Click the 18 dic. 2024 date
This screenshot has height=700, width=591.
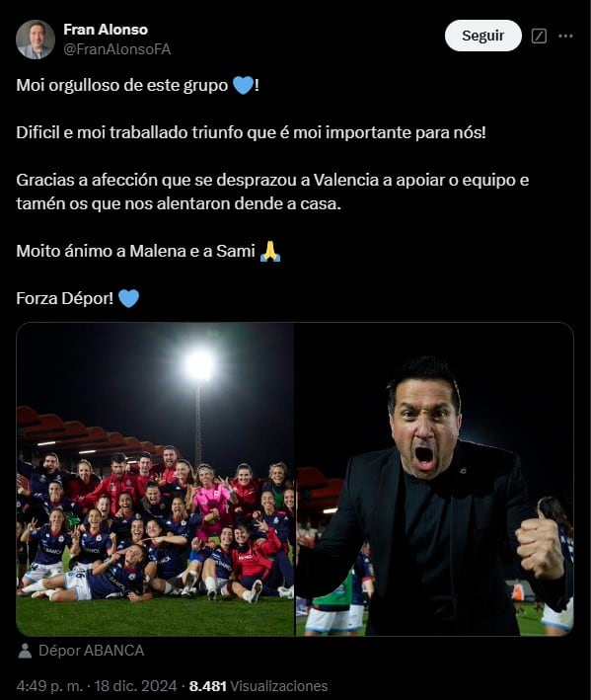coord(135,686)
